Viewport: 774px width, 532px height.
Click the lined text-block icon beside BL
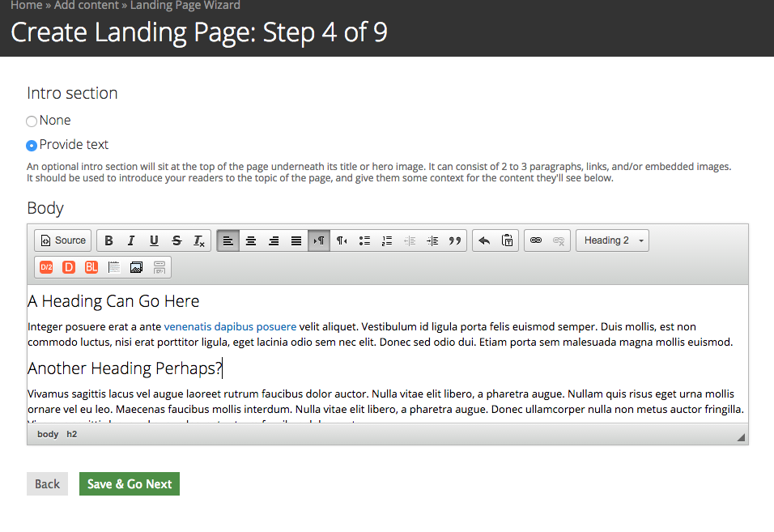click(x=114, y=267)
